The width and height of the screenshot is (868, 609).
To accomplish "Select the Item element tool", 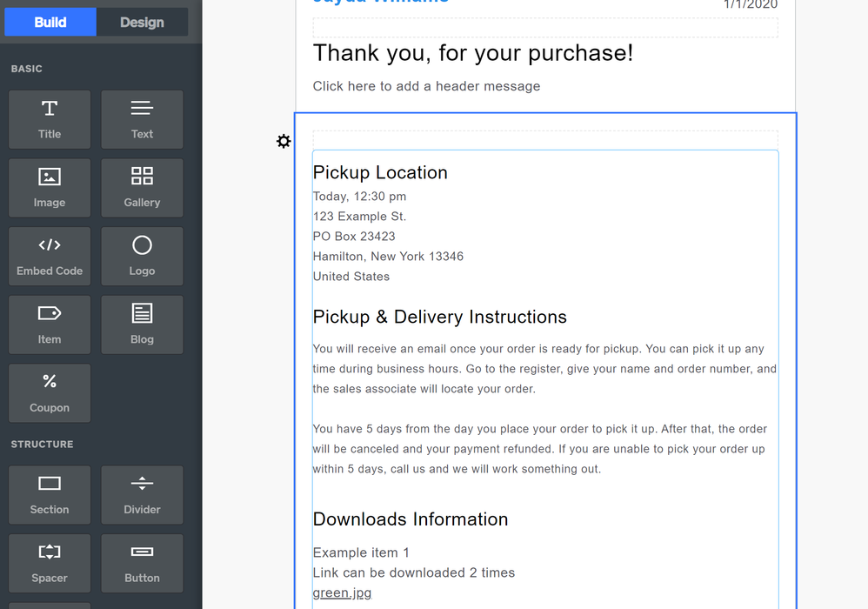I will [50, 325].
